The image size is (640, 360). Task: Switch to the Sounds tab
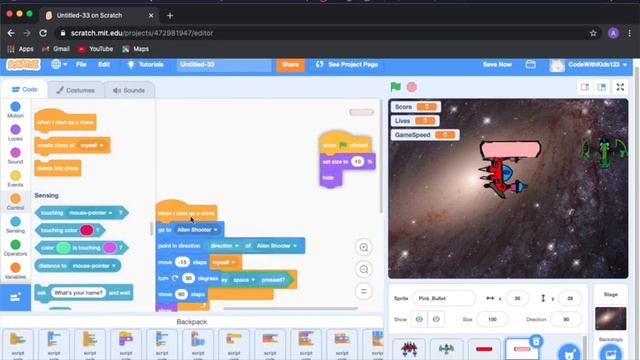(x=129, y=90)
